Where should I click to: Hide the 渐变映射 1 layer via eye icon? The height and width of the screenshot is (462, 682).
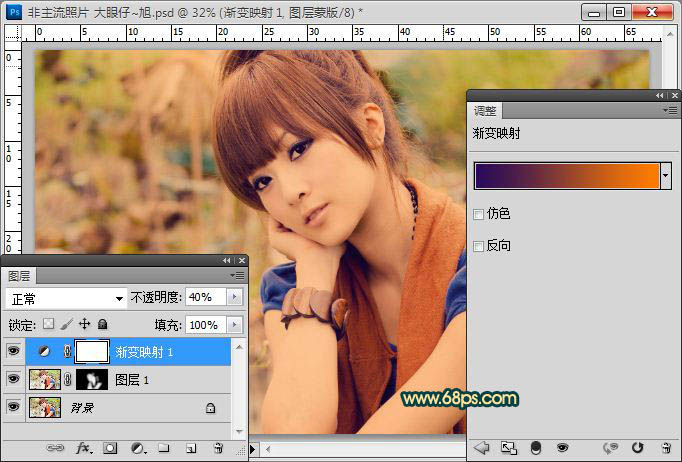point(13,351)
